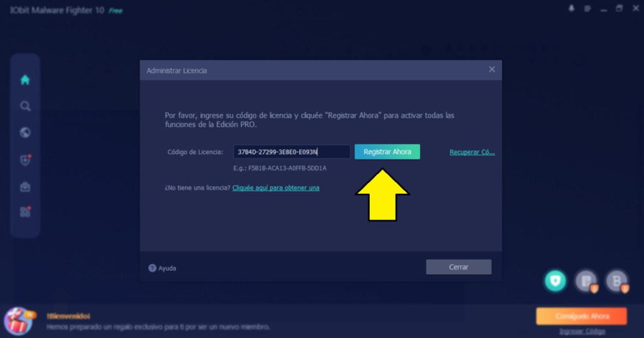Click the Ayuda help question mark icon
This screenshot has width=644, height=338.
tap(152, 268)
